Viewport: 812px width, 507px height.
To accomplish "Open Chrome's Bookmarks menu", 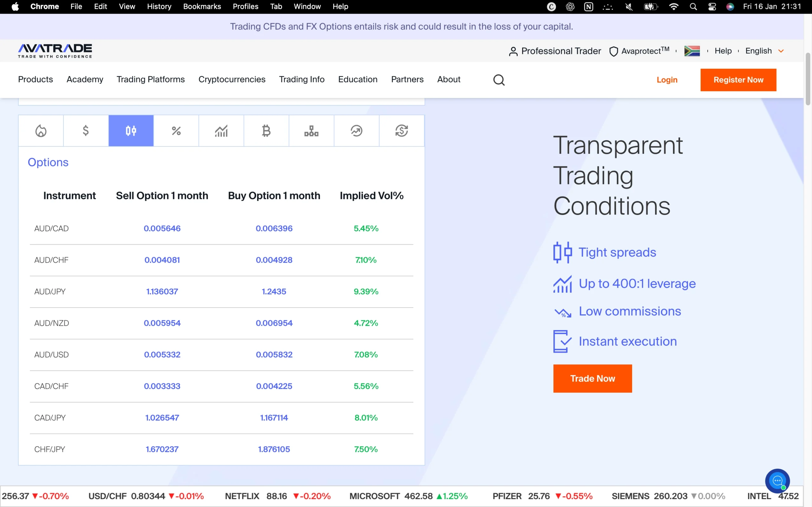I will click(x=202, y=6).
